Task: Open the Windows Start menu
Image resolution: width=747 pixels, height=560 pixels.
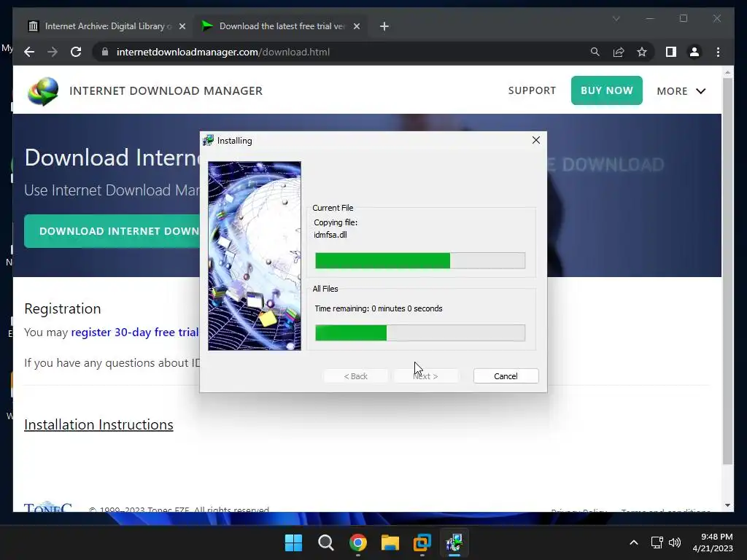Action: tap(293, 542)
